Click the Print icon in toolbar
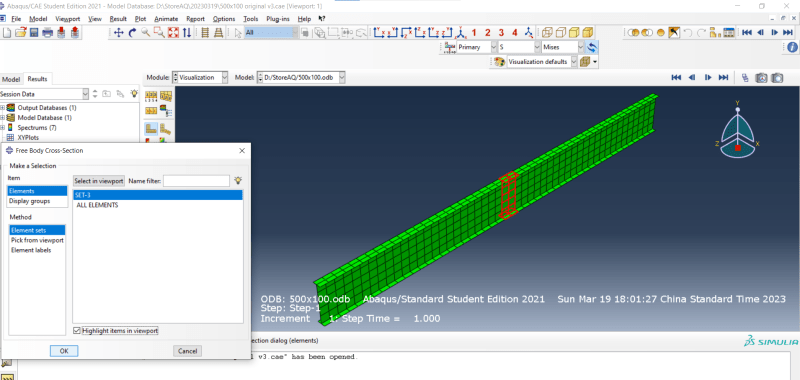800x380 pixels. 47,33
